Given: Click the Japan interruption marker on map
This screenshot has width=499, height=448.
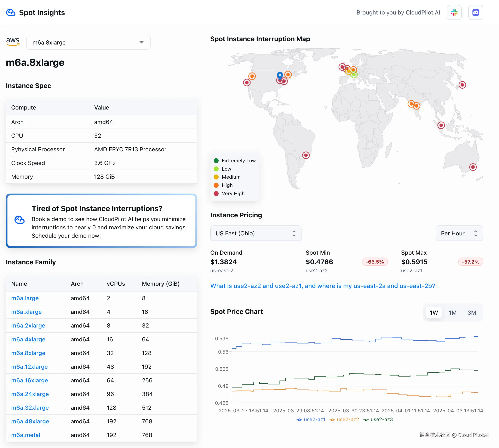Looking at the screenshot, I should (x=462, y=85).
